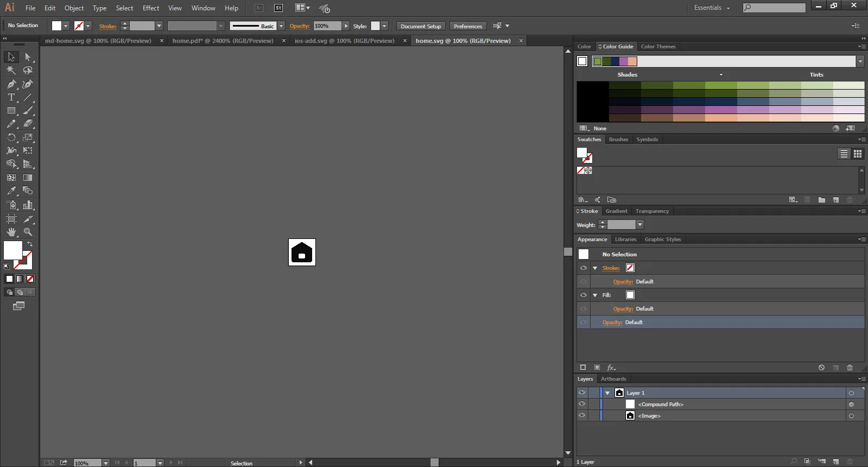Open the stroke Weight dropdown

click(640, 225)
